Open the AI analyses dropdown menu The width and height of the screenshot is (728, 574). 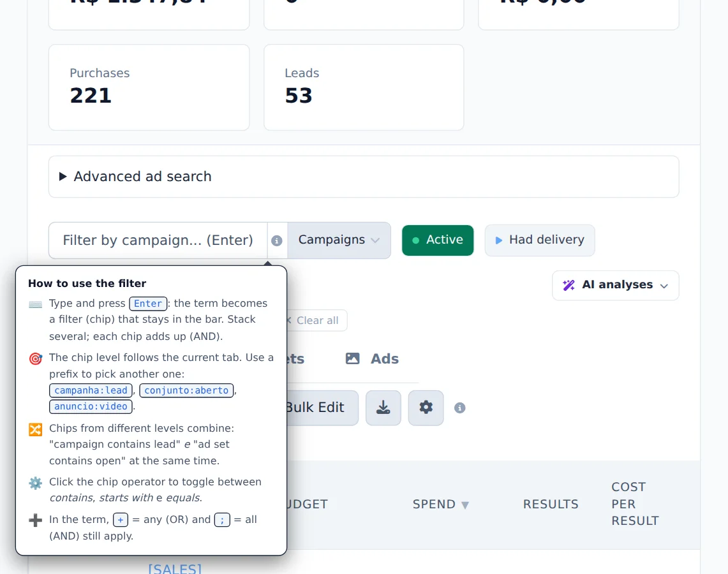pos(615,285)
